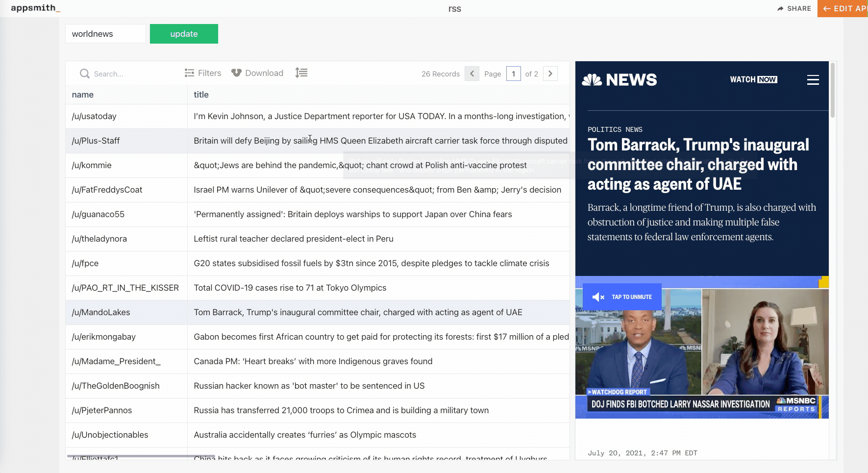868x473 pixels.
Task: Click the news panel vertical scrollbar
Action: pyautogui.click(x=832, y=91)
